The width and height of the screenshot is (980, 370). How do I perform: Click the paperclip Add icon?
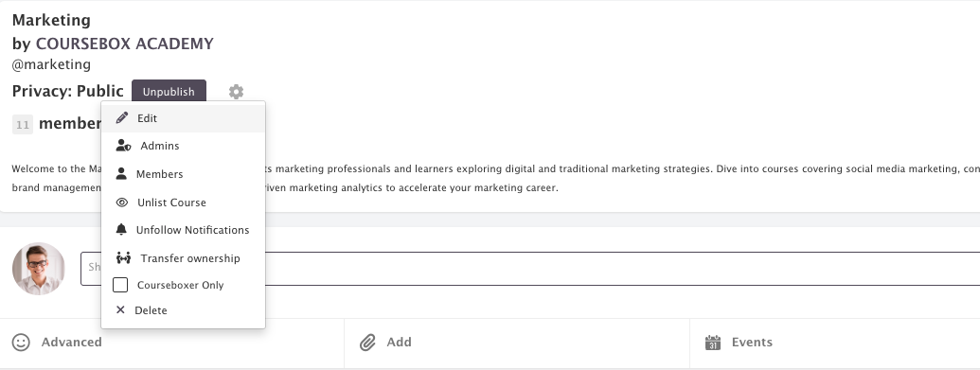tap(367, 342)
